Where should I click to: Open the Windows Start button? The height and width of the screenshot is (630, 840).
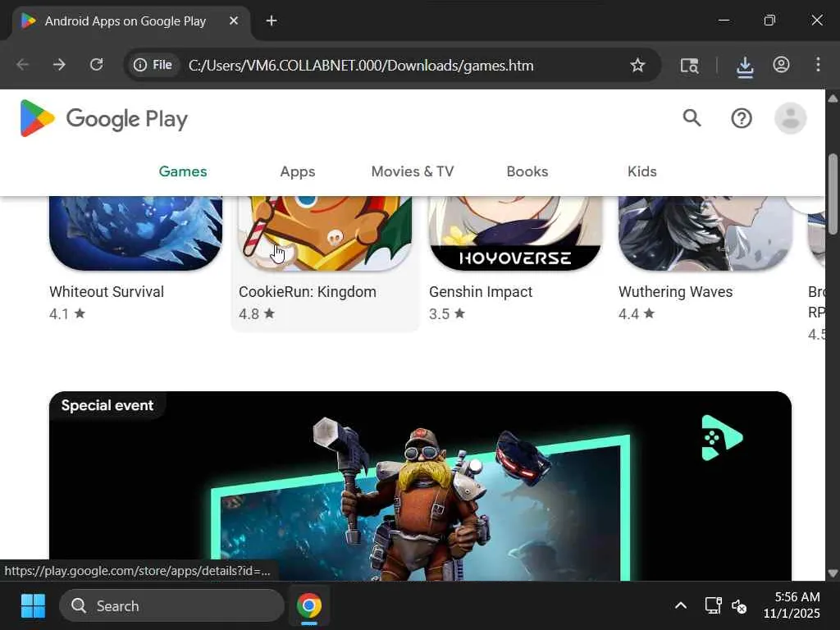[33, 606]
